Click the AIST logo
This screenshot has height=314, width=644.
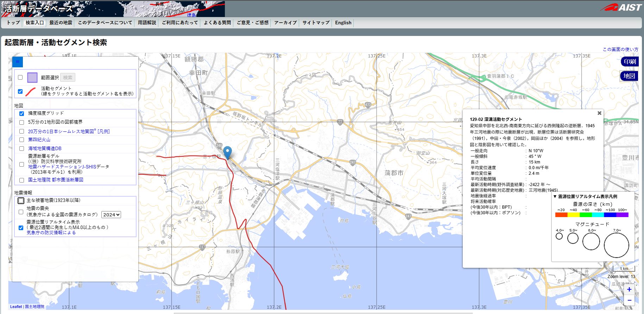[x=621, y=7]
